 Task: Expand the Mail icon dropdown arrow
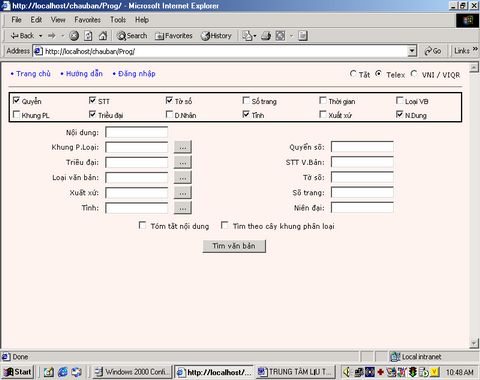click(255, 36)
